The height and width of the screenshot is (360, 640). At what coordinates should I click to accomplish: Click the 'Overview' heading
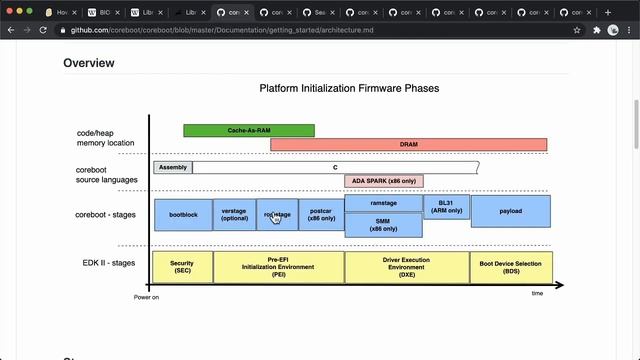coord(89,63)
